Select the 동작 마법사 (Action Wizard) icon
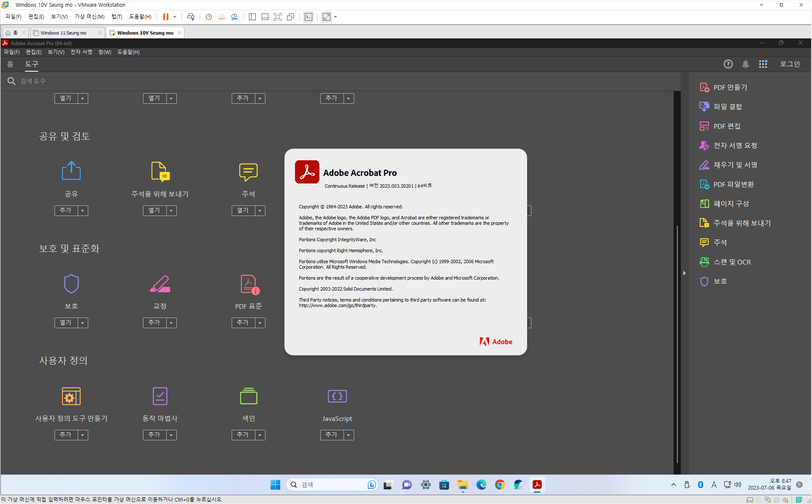Viewport: 812px width, 504px height. tap(160, 396)
